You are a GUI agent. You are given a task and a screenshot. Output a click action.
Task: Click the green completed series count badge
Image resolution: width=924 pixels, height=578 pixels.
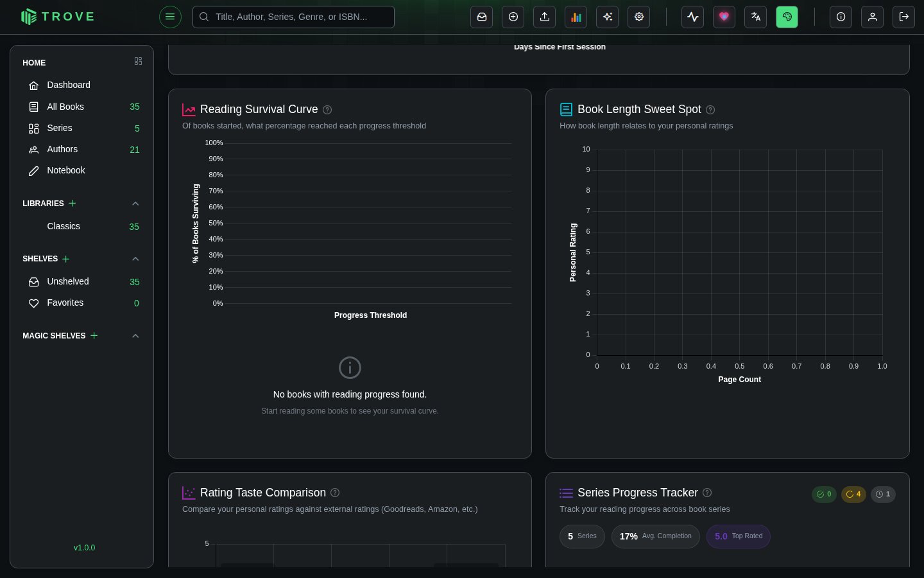click(x=824, y=494)
